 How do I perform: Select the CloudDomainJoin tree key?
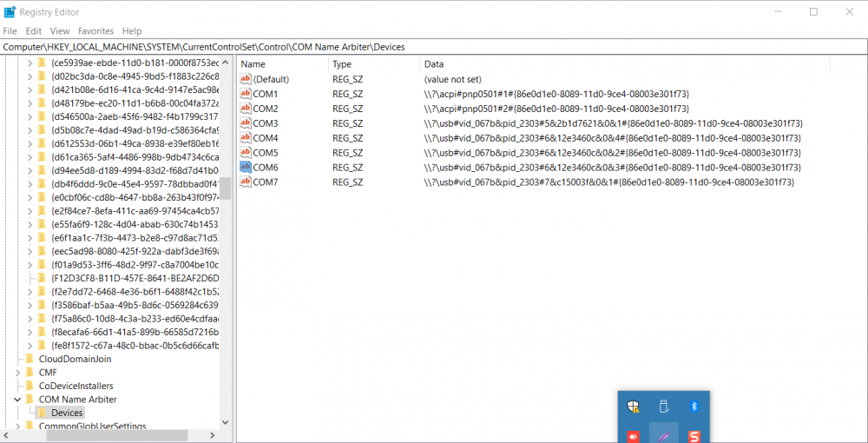[x=75, y=359]
